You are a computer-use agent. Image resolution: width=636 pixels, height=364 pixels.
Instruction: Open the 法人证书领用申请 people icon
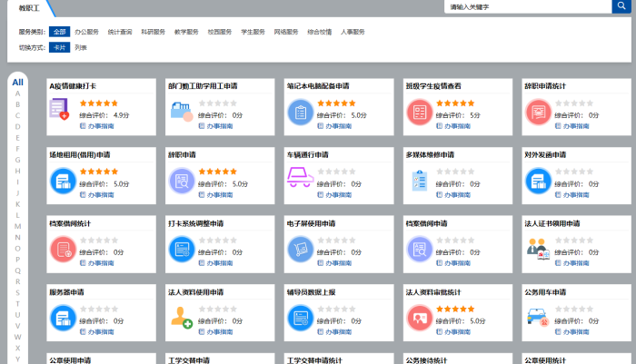tap(537, 248)
